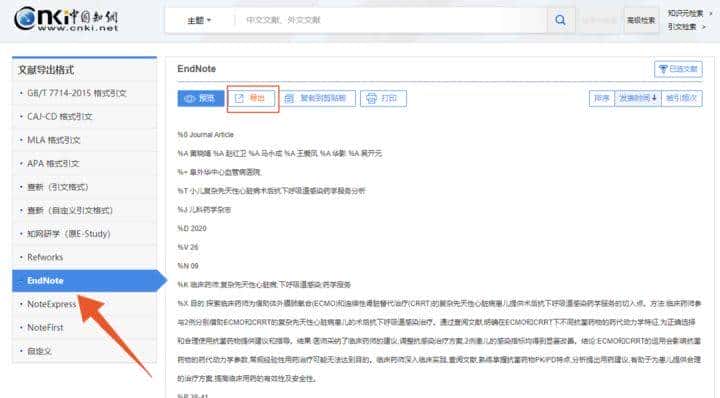Click the 导出 export button

pos(251,98)
